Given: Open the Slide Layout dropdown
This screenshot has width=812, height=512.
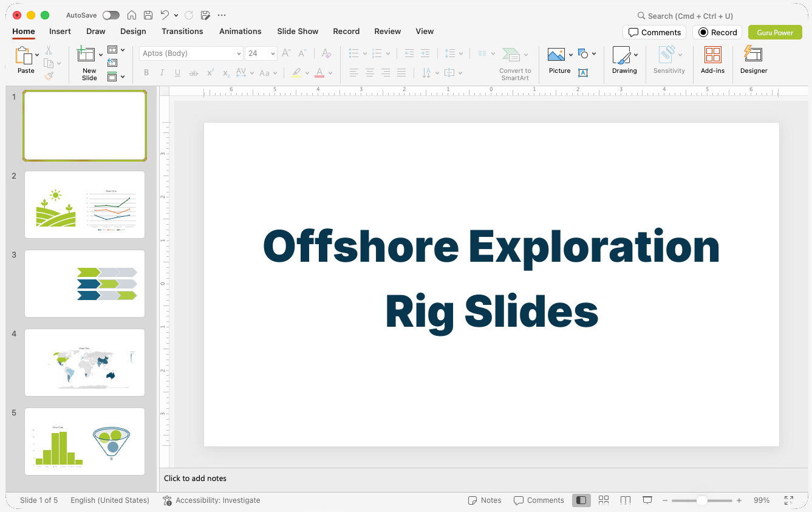Looking at the screenshot, I should 116,50.
